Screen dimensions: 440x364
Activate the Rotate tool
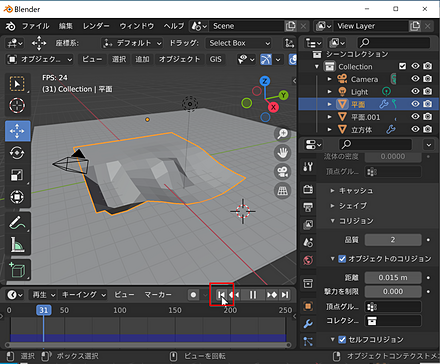coord(17,153)
